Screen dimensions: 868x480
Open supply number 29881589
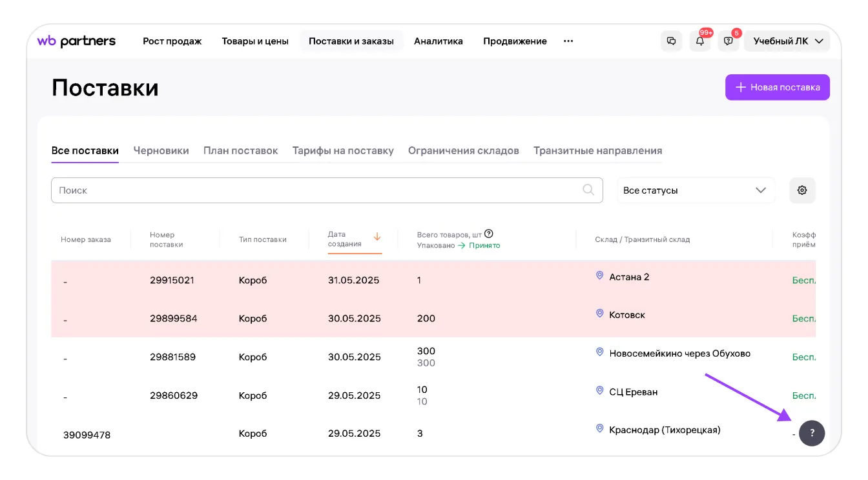172,357
